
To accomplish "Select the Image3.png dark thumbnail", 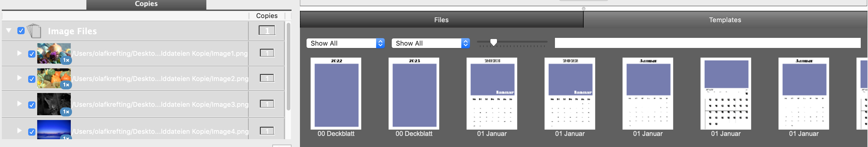I will click(x=54, y=104).
